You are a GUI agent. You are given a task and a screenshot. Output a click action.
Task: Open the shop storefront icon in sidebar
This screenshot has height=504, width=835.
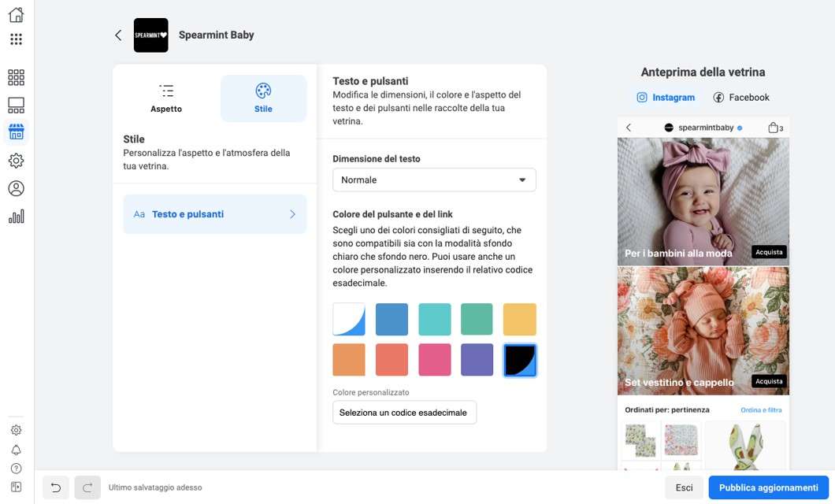(x=16, y=132)
